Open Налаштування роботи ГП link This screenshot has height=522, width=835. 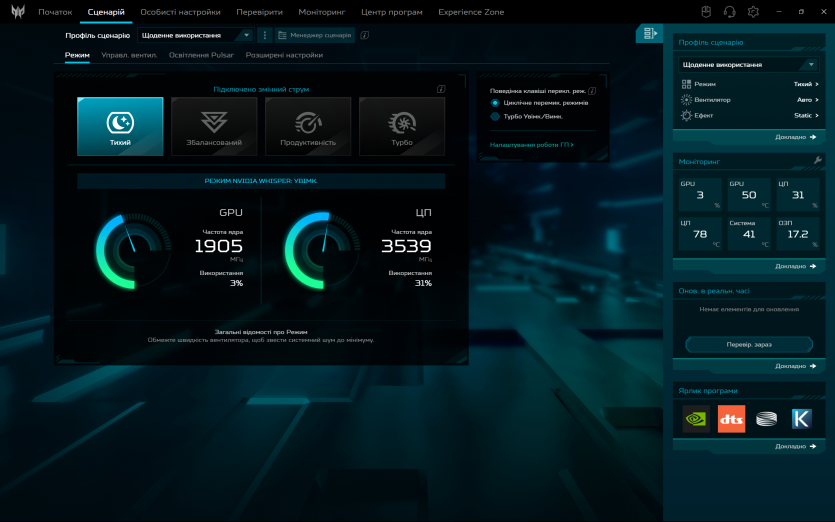click(x=532, y=145)
